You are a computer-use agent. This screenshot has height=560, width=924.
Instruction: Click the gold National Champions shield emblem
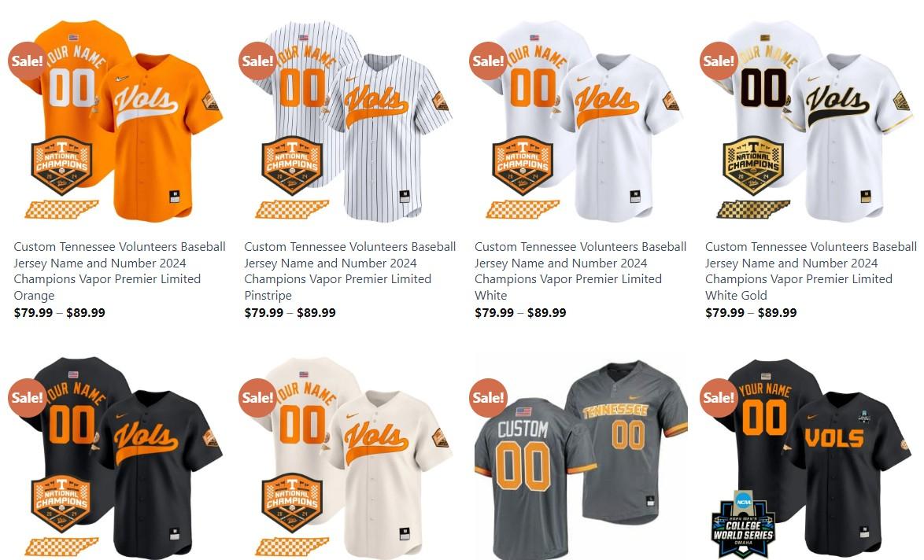pos(753,165)
